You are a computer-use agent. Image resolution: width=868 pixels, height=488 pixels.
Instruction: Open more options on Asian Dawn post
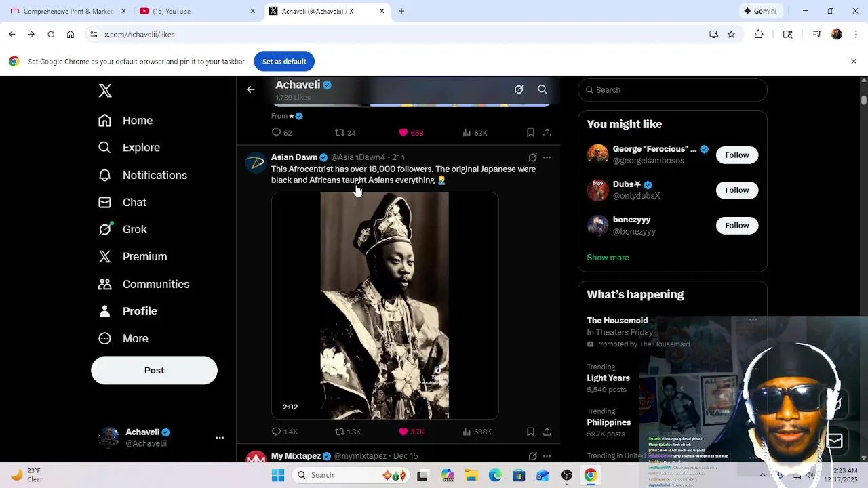pos(547,157)
